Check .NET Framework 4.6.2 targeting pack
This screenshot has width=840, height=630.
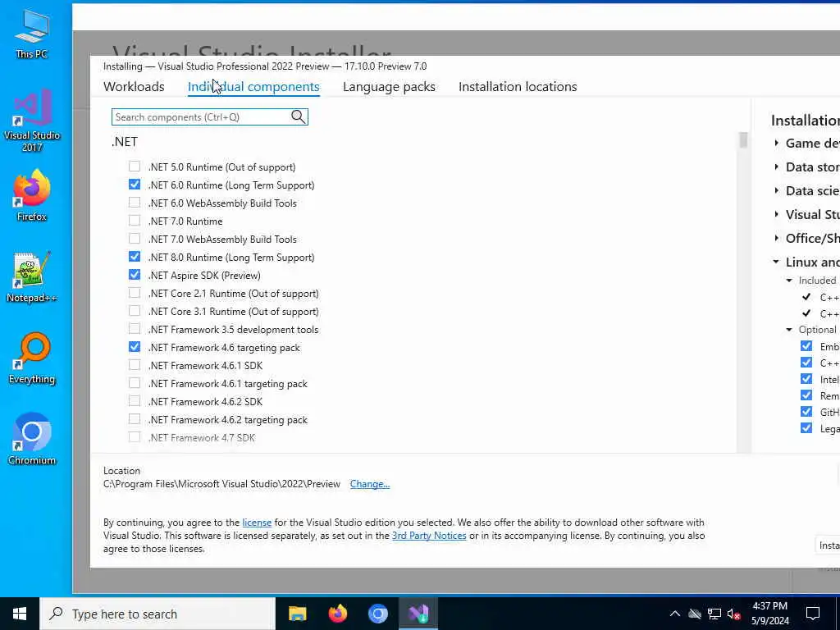135,419
